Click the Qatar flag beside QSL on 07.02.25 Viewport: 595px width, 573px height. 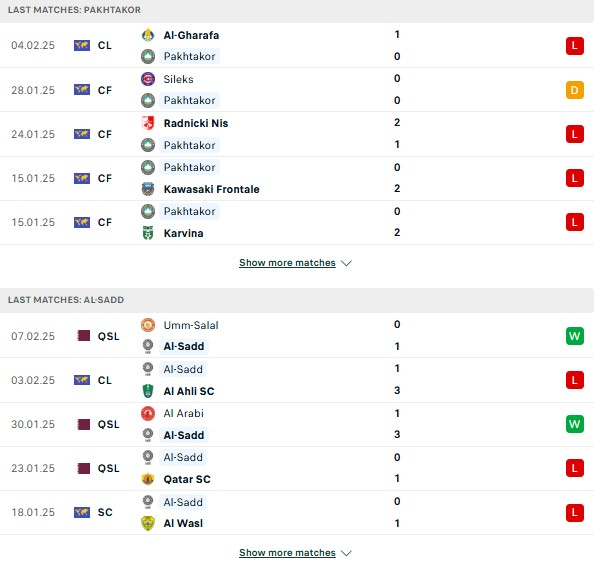83,336
